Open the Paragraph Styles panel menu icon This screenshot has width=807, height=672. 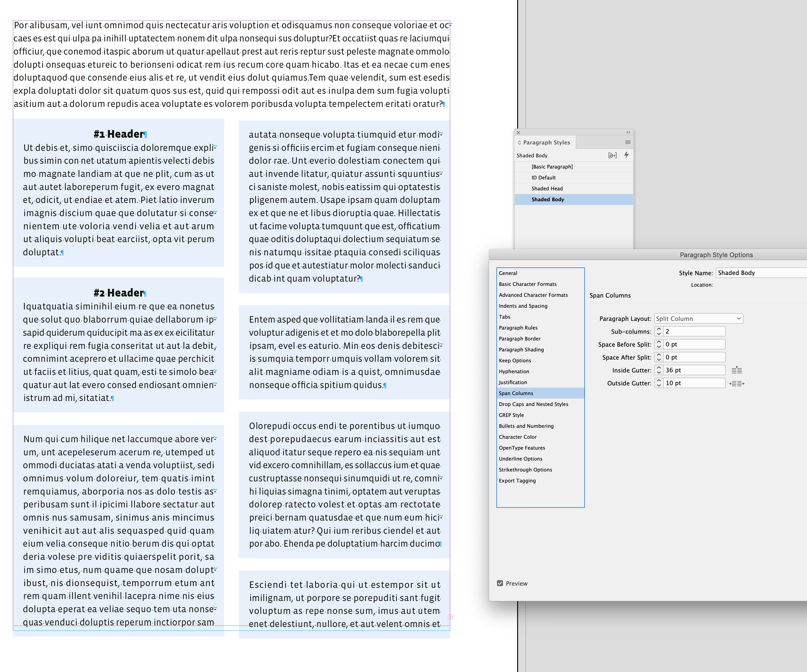(627, 142)
